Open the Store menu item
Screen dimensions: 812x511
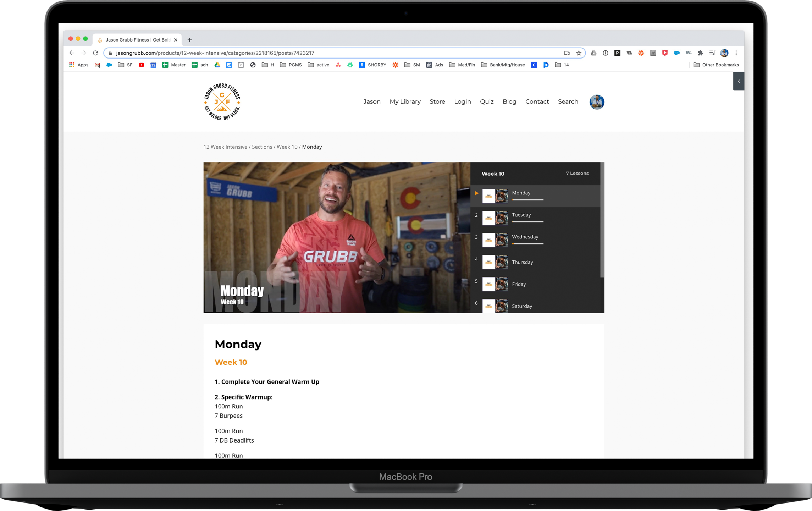click(437, 102)
